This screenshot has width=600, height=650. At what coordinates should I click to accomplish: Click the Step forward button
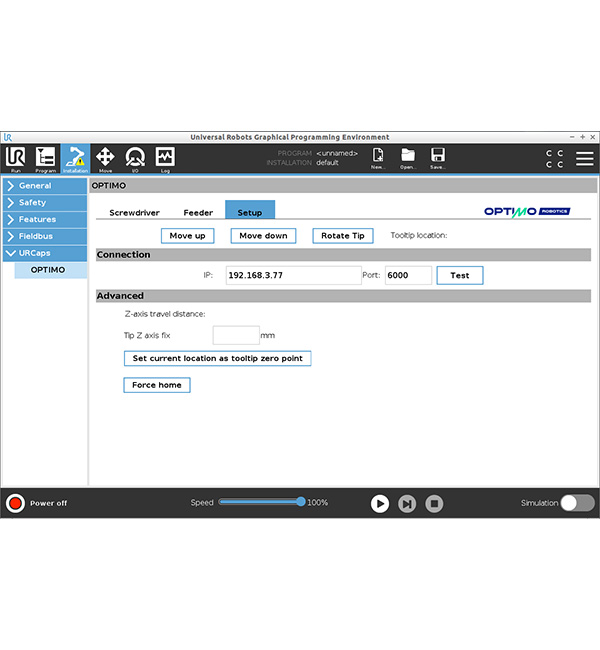[x=407, y=504]
